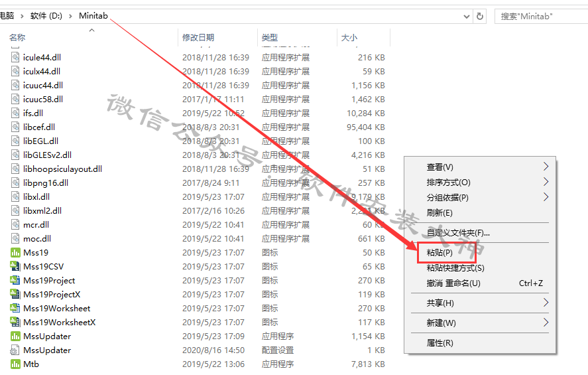Open breadcrumb chevron after 软件 (D:)
This screenshot has width=588, height=375.
[x=70, y=16]
